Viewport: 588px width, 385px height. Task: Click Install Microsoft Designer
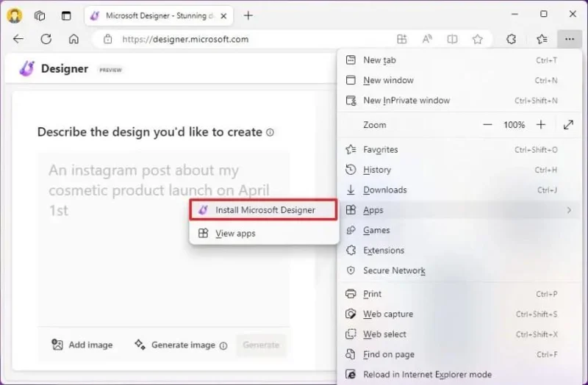point(264,210)
